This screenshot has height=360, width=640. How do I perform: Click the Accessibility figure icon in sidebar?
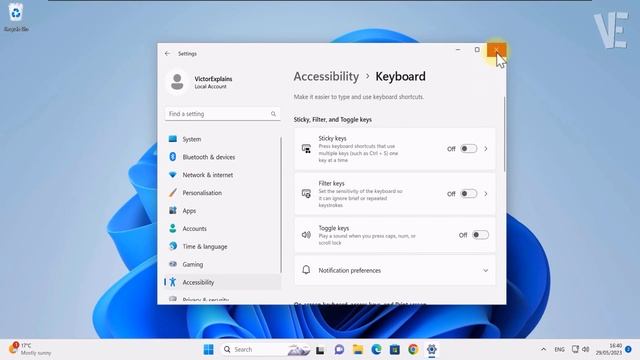(x=173, y=282)
